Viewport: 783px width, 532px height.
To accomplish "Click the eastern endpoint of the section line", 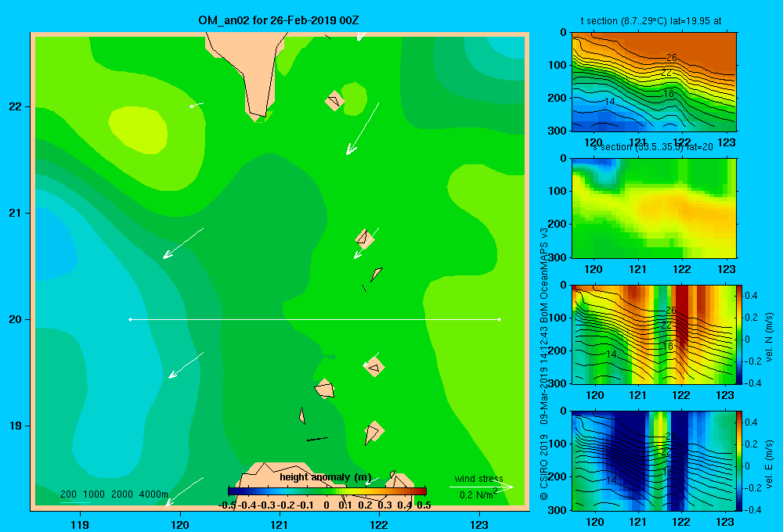I will point(500,319).
